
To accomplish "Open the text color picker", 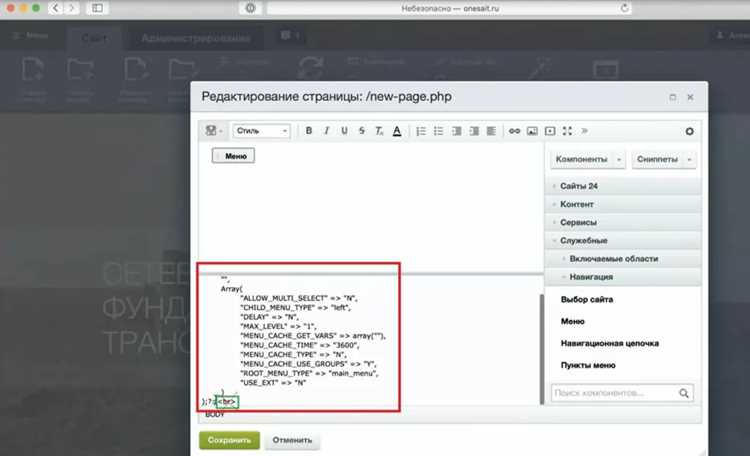I will point(397,131).
